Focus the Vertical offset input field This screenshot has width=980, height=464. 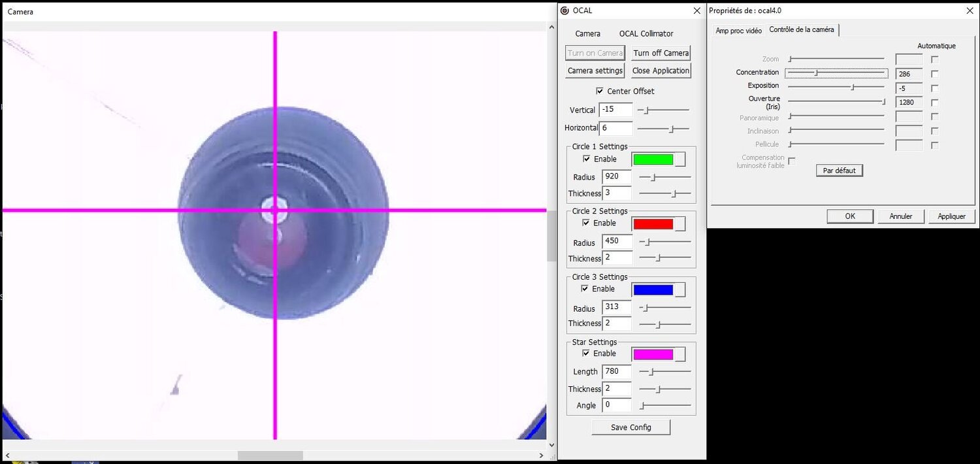point(616,110)
